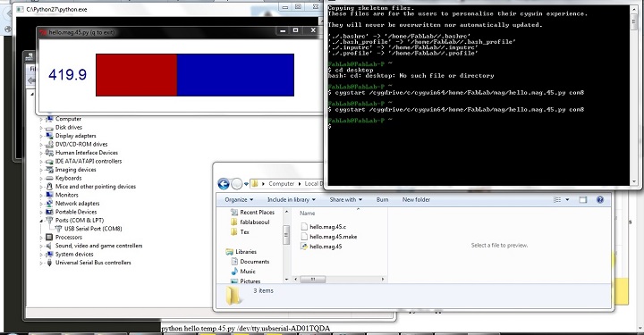Click the Processors icon
The image size is (644, 335).
(x=50, y=238)
